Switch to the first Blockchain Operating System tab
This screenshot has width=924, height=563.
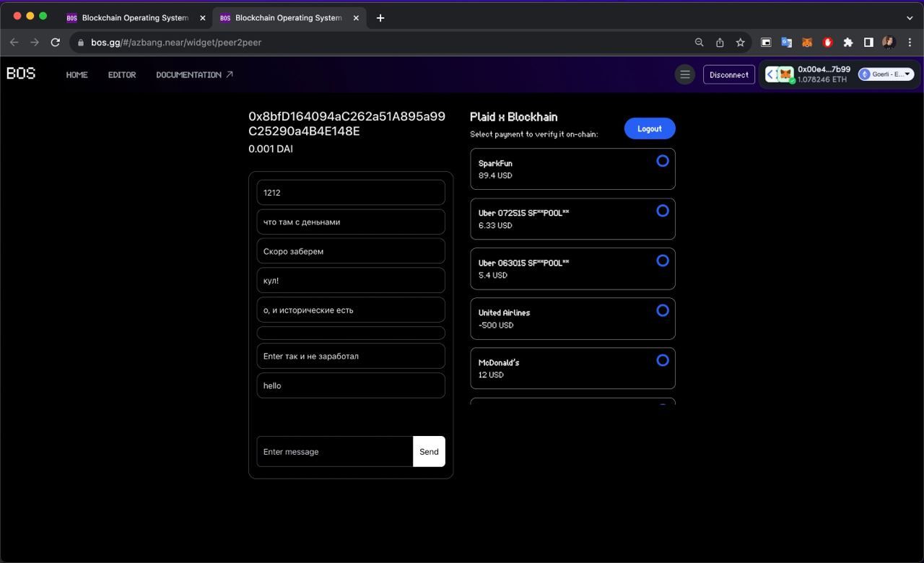tap(134, 17)
